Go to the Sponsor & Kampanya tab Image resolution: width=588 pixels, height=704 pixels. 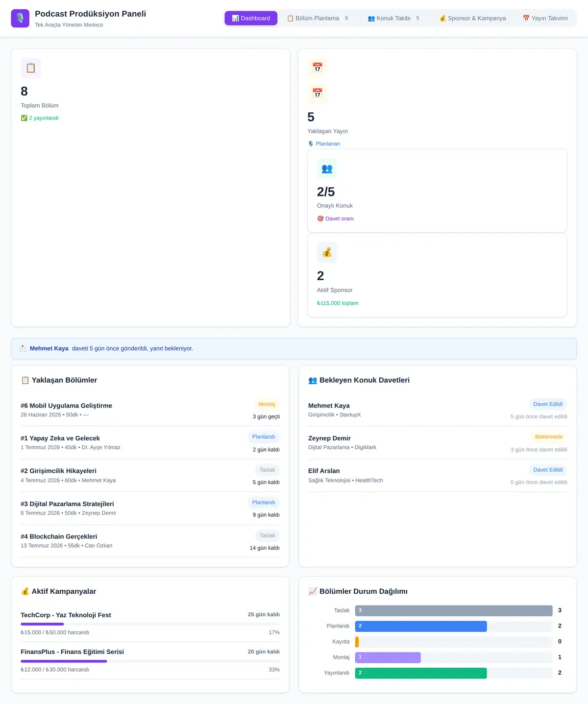(472, 18)
